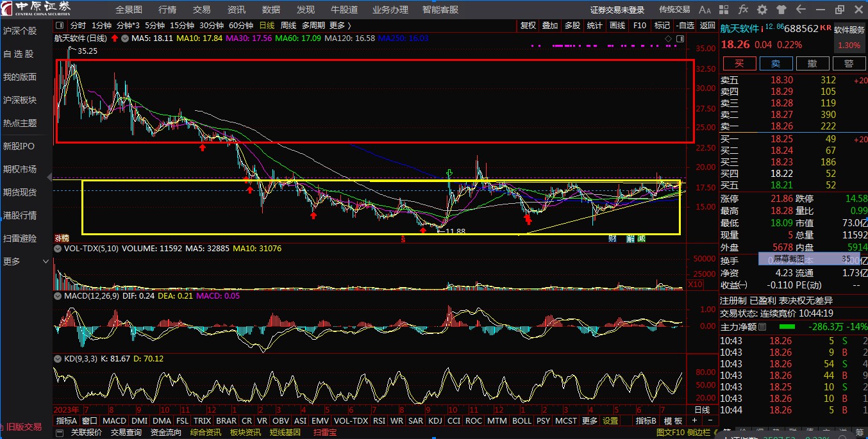Open the settings gear icon
Viewport: 868px width, 439px height.
(762, 10)
